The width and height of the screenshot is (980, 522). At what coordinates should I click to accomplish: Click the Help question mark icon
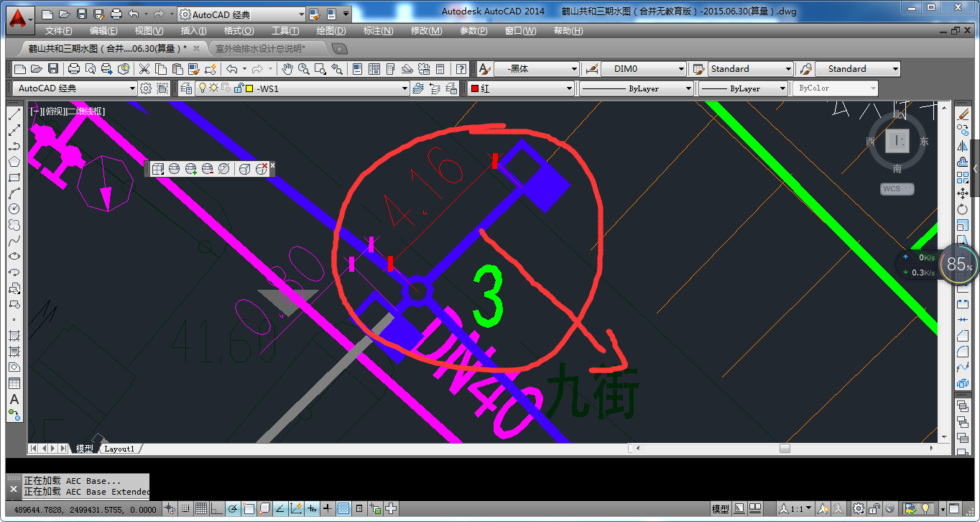point(461,69)
